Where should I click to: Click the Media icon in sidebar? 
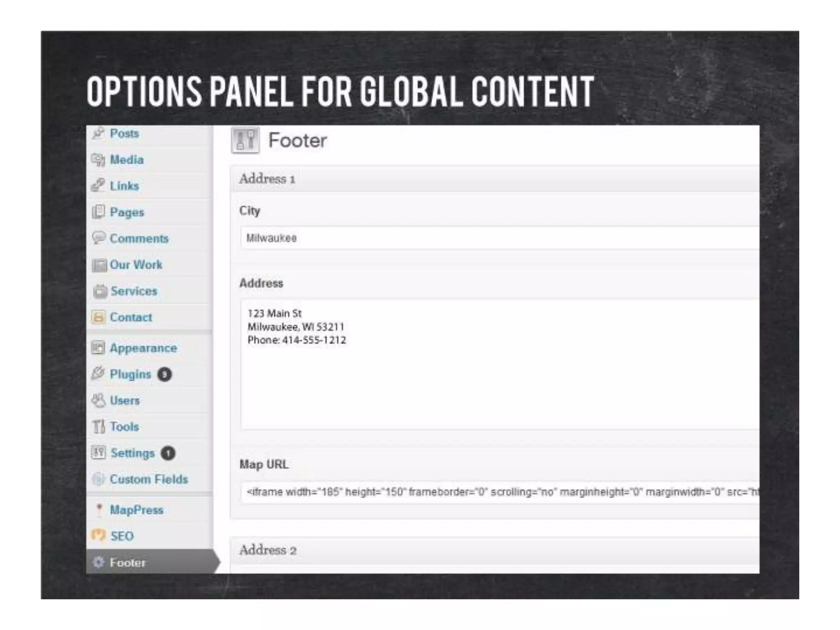click(98, 160)
